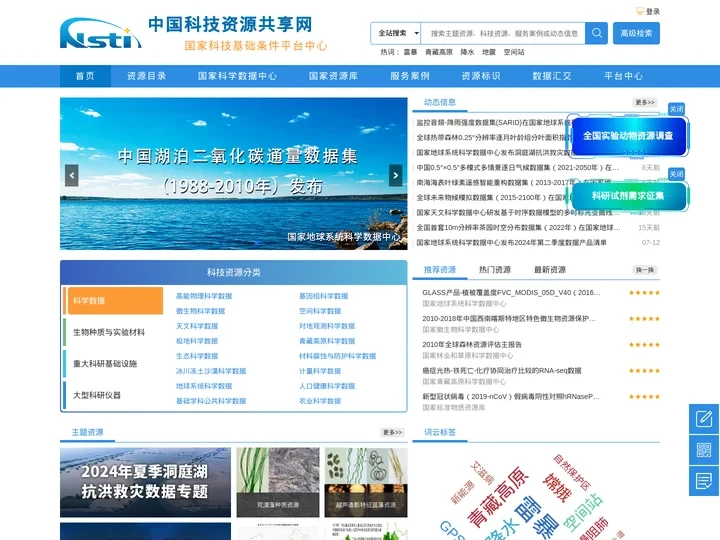Switch to the 推荐资源 tab
This screenshot has height=540, width=720.
[440, 270]
